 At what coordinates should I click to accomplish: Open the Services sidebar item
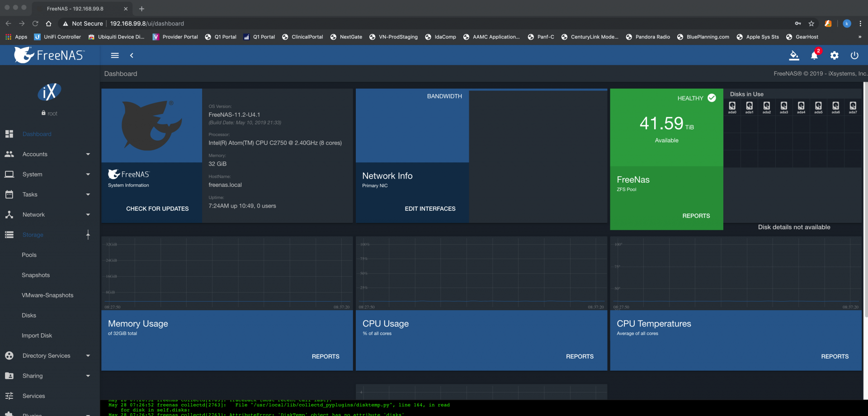click(x=50, y=396)
